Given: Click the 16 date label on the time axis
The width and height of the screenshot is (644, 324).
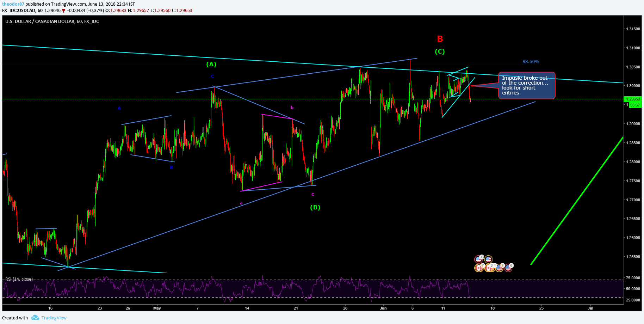Looking at the screenshot, I should pyautogui.click(x=50, y=308).
